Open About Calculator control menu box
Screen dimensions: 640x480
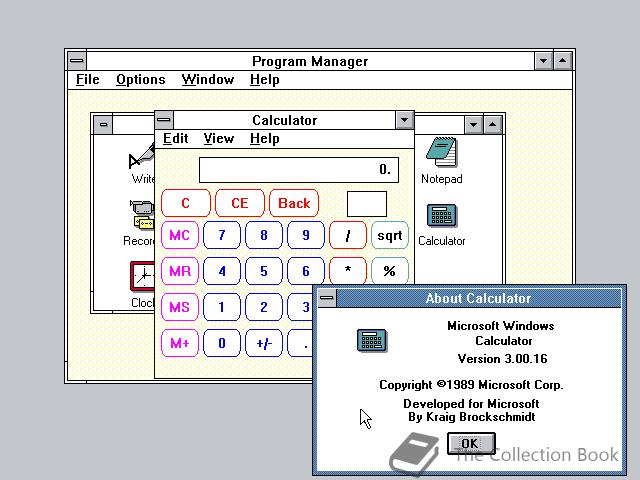click(x=327, y=298)
